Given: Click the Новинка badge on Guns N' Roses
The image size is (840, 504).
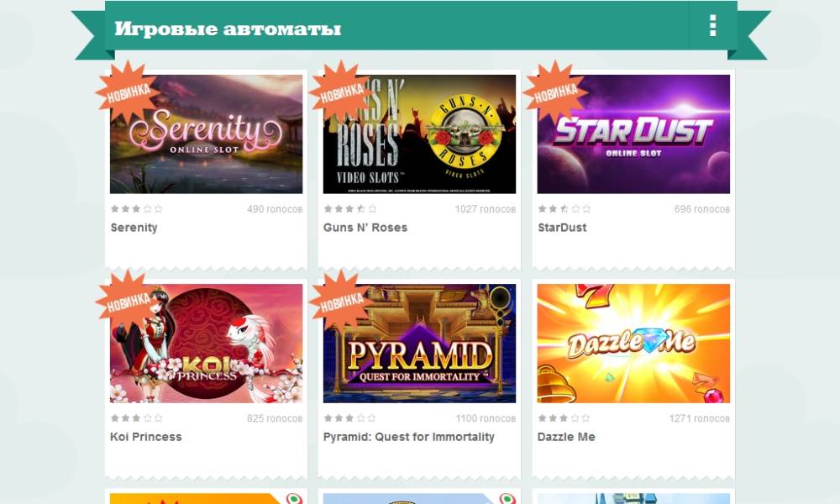Looking at the screenshot, I should click(341, 92).
